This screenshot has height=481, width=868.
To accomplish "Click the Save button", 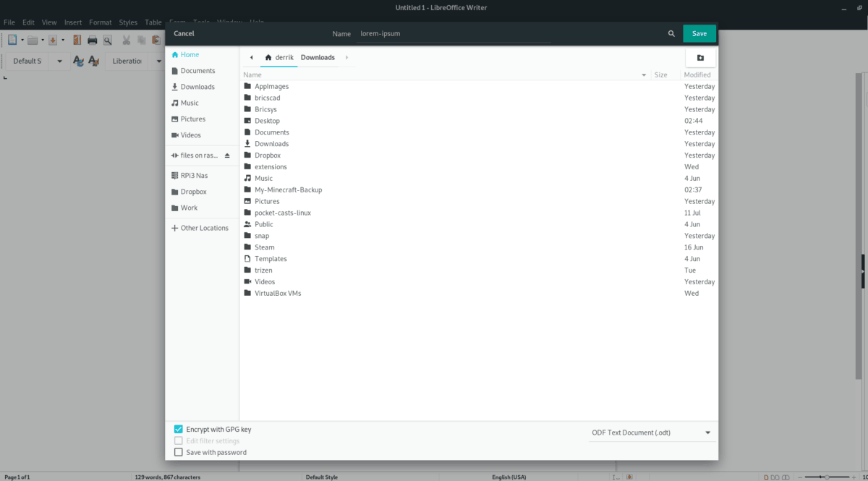I will pos(699,34).
